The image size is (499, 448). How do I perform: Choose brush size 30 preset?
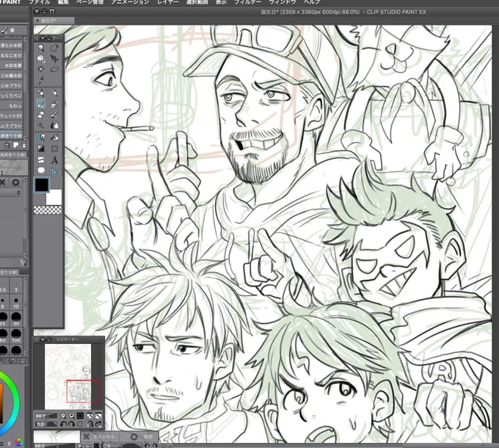(16, 319)
